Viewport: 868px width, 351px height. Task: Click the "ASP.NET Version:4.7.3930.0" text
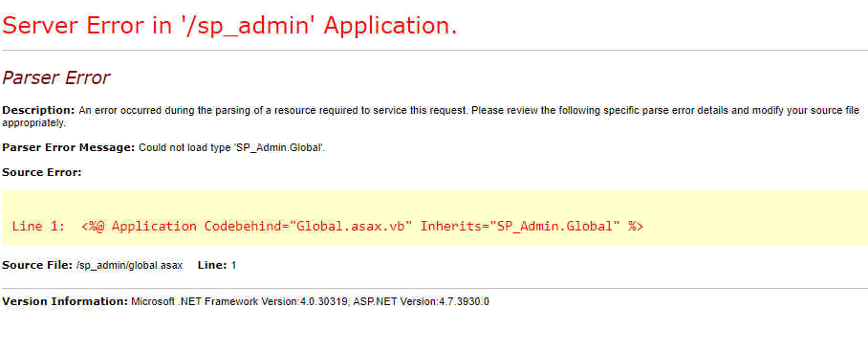point(421,301)
